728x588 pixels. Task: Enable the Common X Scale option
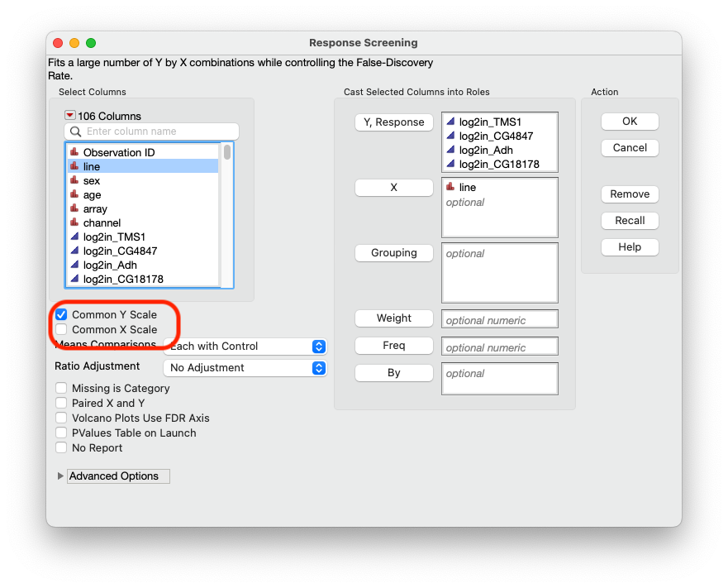coord(60,328)
